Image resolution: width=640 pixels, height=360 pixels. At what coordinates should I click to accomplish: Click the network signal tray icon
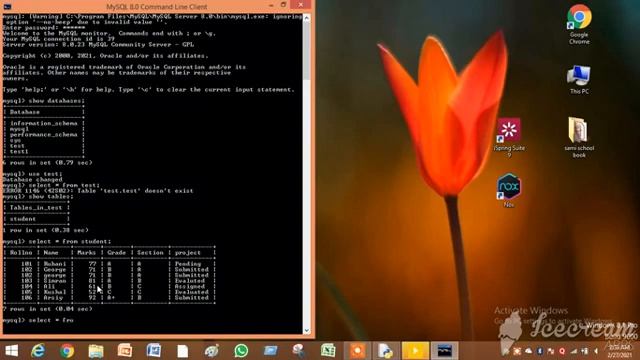coord(573,351)
